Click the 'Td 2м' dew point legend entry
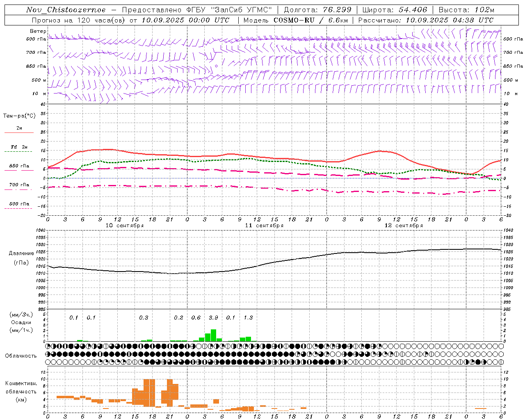Image resolution: width=525 pixels, height=420 pixels. (19, 147)
